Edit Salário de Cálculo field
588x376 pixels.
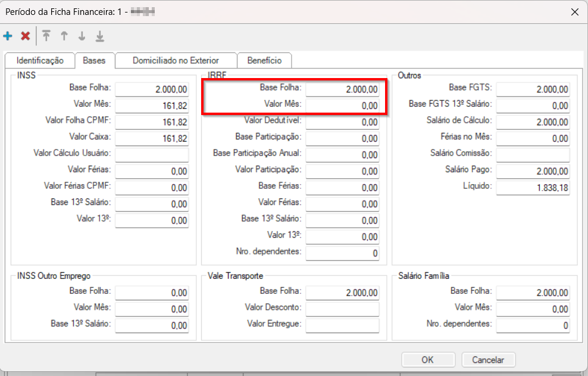(533, 122)
